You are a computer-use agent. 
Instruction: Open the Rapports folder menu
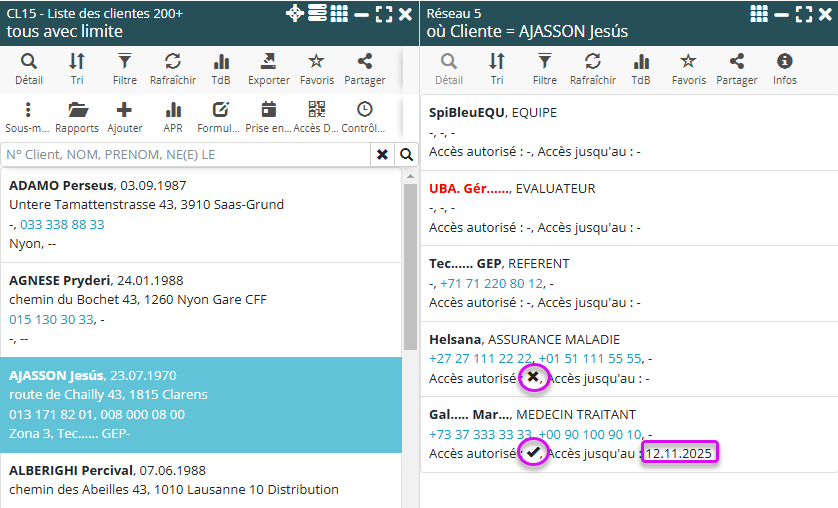click(77, 117)
